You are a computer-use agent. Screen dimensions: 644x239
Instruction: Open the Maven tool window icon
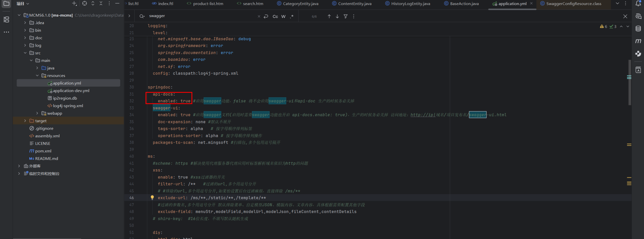click(x=638, y=41)
